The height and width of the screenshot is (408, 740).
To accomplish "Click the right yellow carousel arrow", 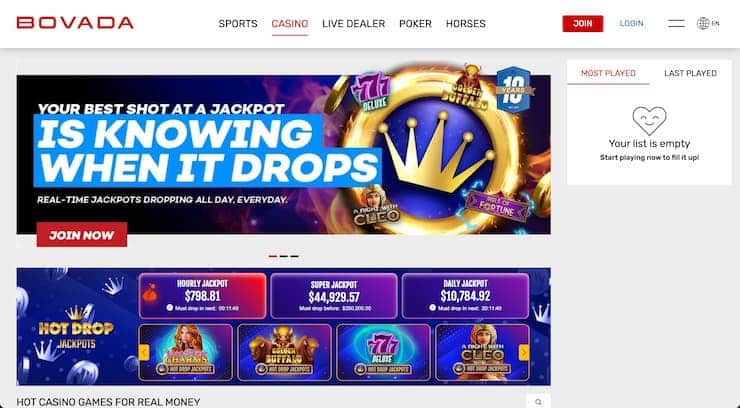I will (x=524, y=352).
